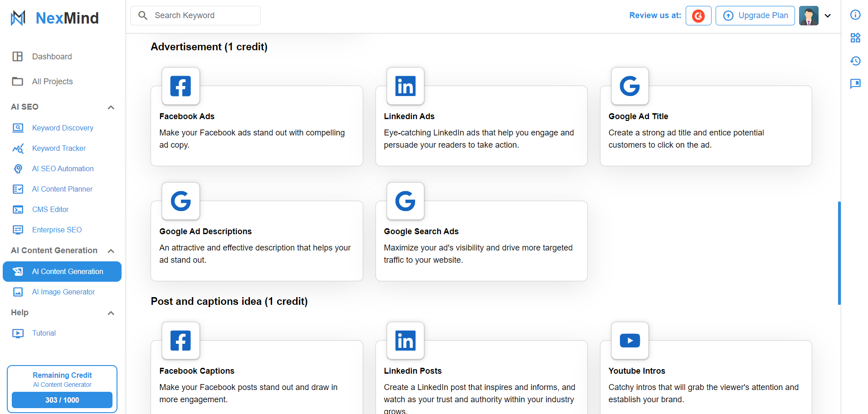Open the history clock icon in right rail
The width and height of the screenshot is (868, 414).
pyautogui.click(x=855, y=61)
